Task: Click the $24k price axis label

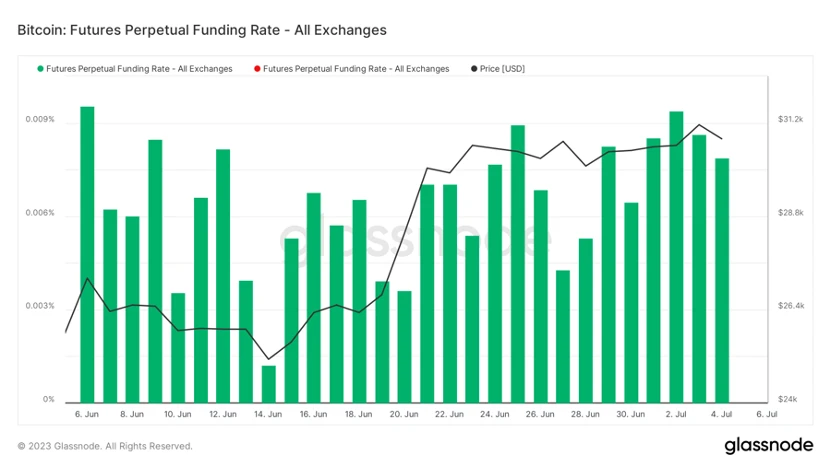Action: click(x=788, y=399)
